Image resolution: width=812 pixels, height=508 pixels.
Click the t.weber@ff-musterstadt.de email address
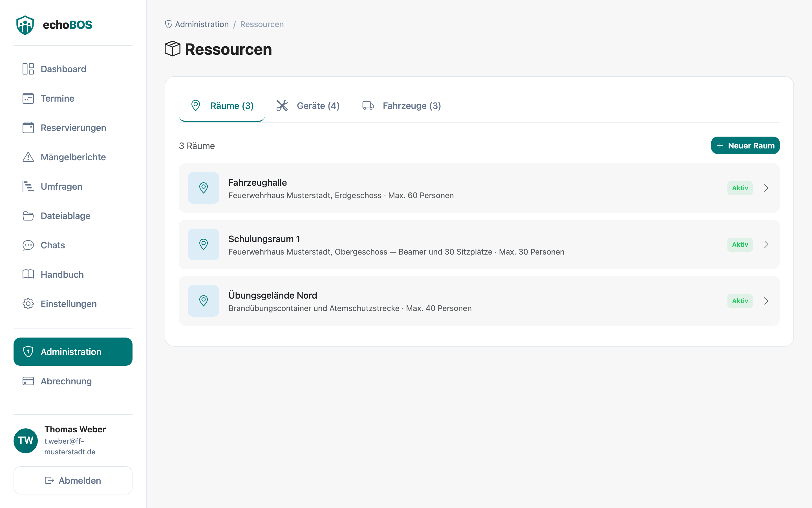pos(70,446)
